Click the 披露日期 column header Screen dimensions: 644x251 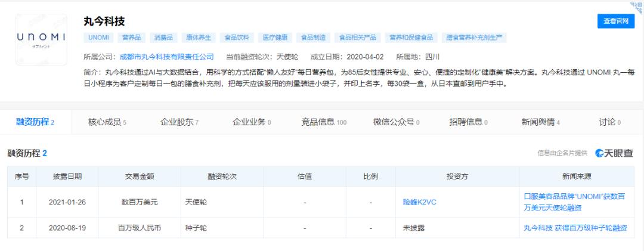[x=67, y=176]
